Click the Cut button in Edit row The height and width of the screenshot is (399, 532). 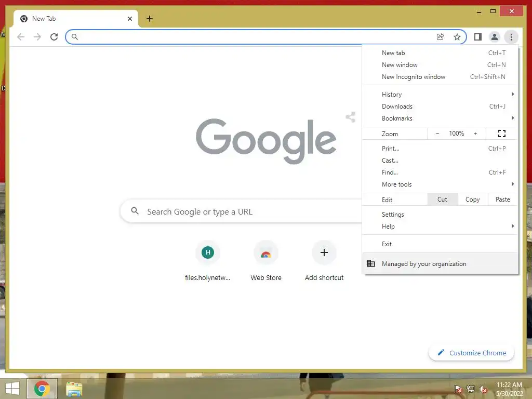(x=443, y=199)
